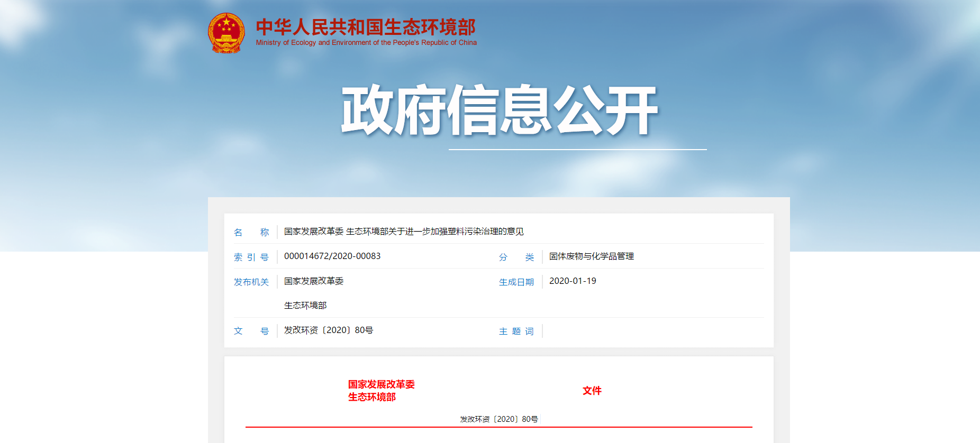Select the date value 2020-01-19
Viewport: 980px width, 443px height.
tap(573, 281)
